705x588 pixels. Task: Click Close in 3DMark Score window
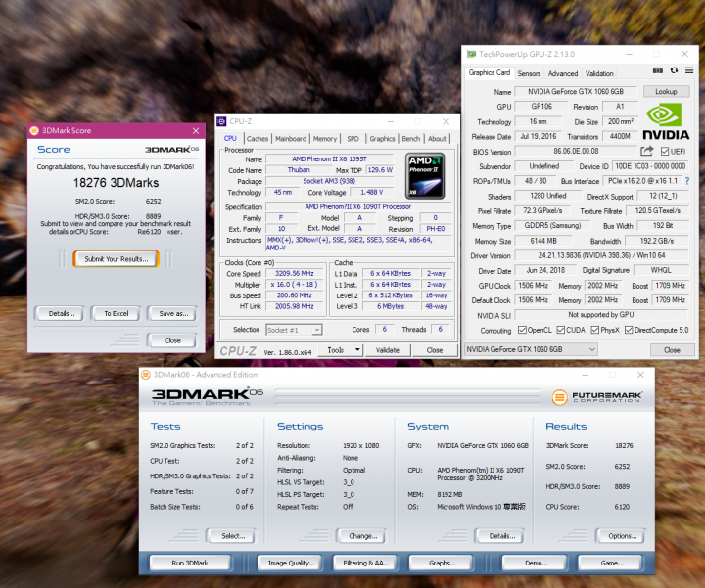pyautogui.click(x=172, y=340)
